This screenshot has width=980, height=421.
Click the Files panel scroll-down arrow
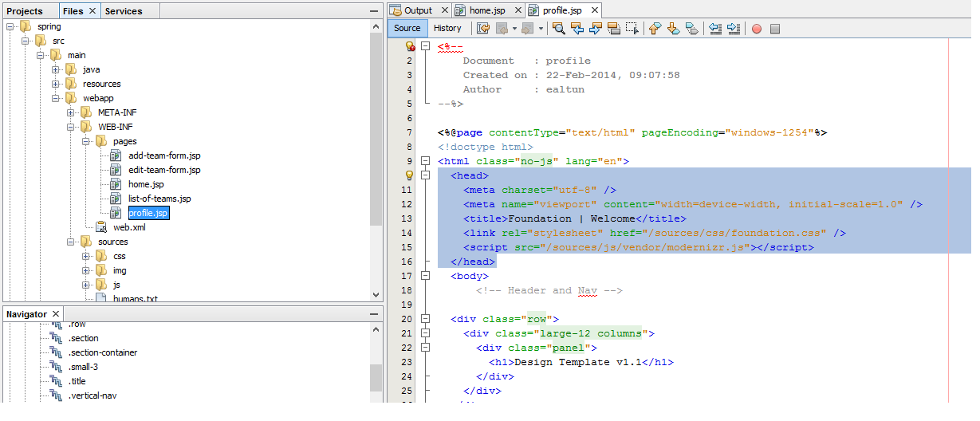coord(376,295)
